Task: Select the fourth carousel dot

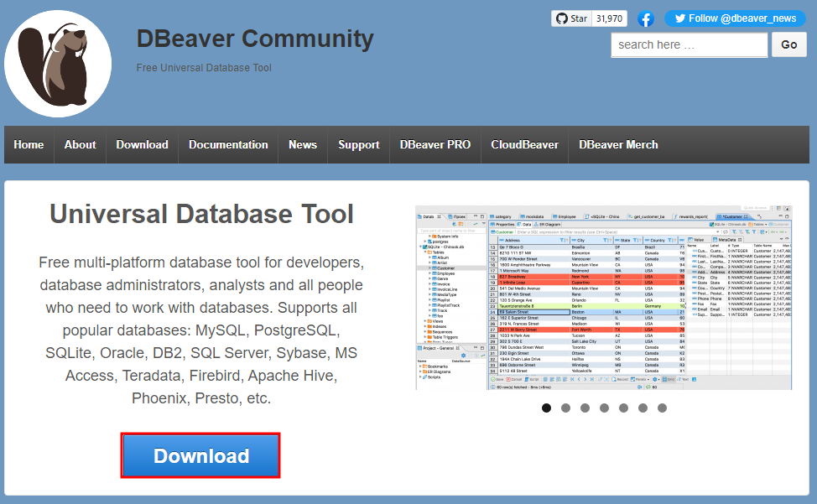Action: [x=604, y=408]
